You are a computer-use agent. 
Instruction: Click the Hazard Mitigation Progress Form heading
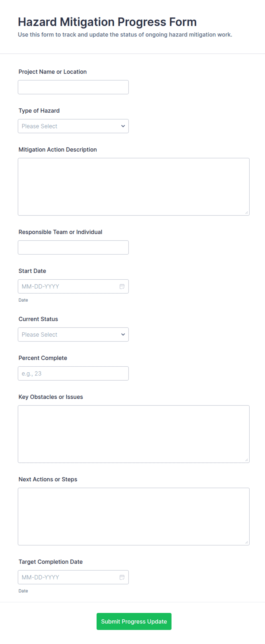(107, 22)
